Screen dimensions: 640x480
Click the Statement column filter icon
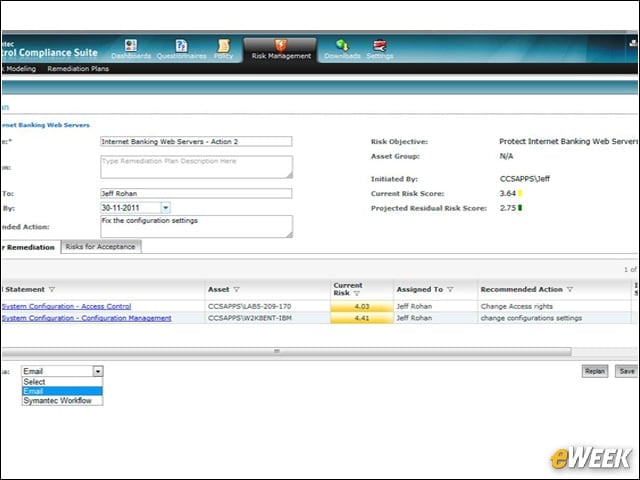[x=52, y=289]
